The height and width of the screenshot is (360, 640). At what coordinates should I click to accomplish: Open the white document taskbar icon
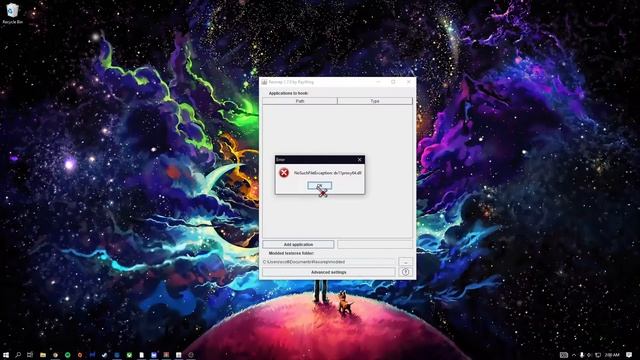[x=142, y=355]
